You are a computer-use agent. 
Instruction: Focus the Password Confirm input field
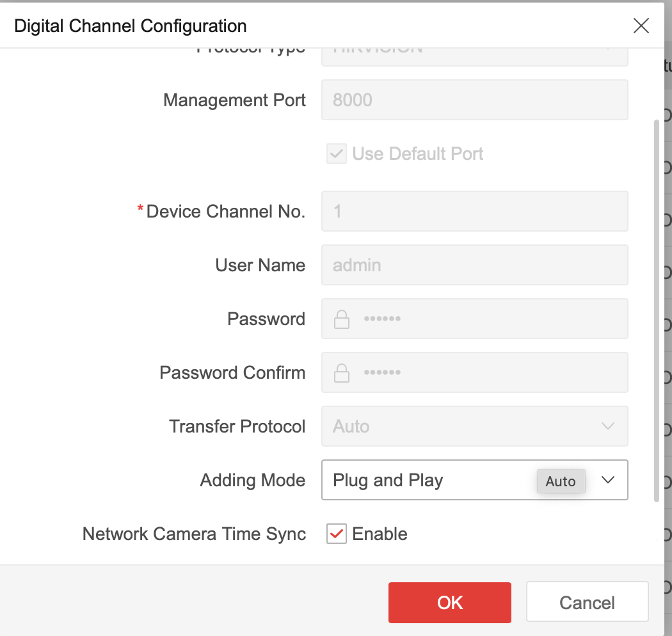(486, 372)
